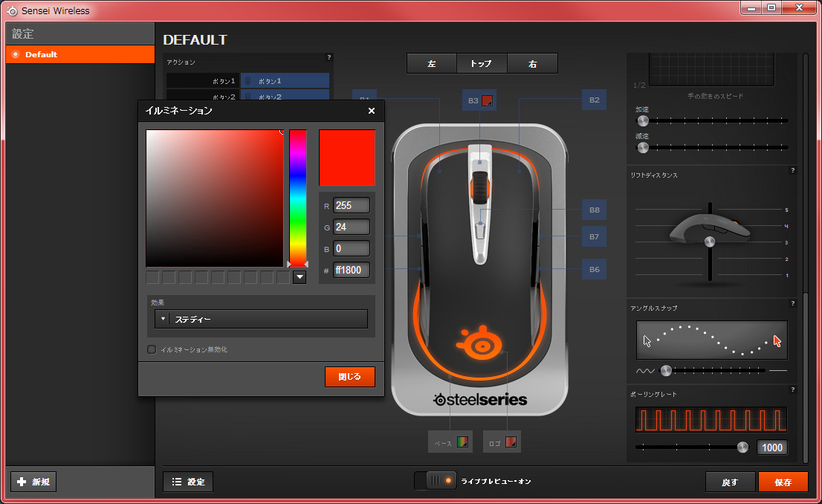The image size is (822, 504).
Task: Select the Default profile in sidebar
Action: click(x=80, y=54)
